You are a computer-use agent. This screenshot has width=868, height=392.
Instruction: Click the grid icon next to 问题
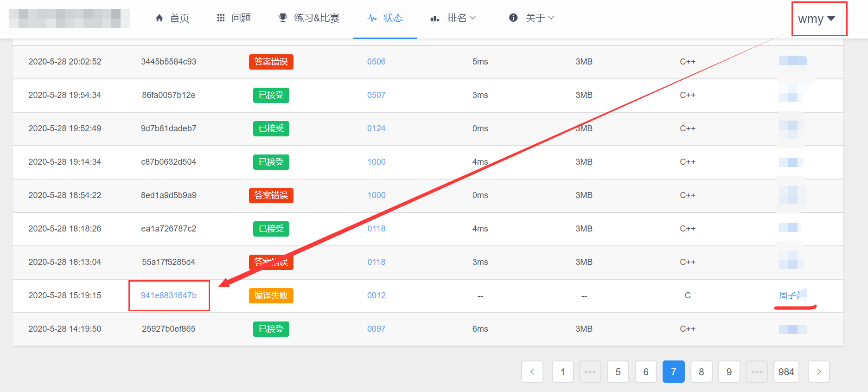[x=221, y=18]
